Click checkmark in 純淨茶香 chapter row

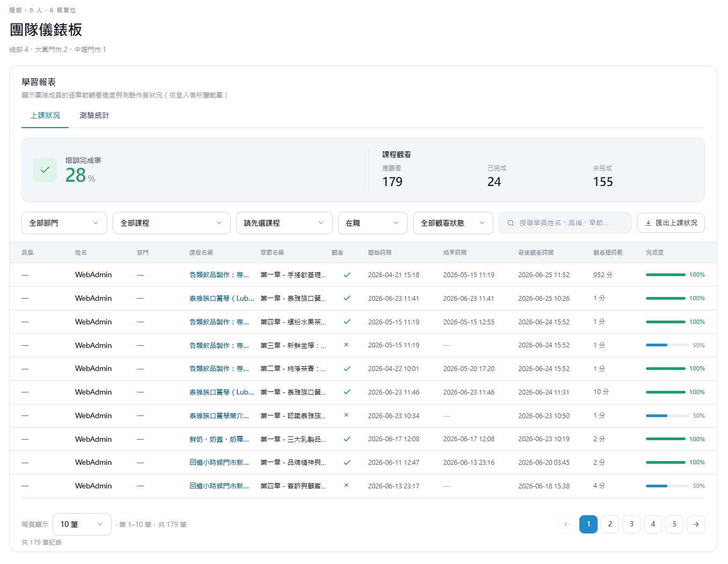click(347, 369)
